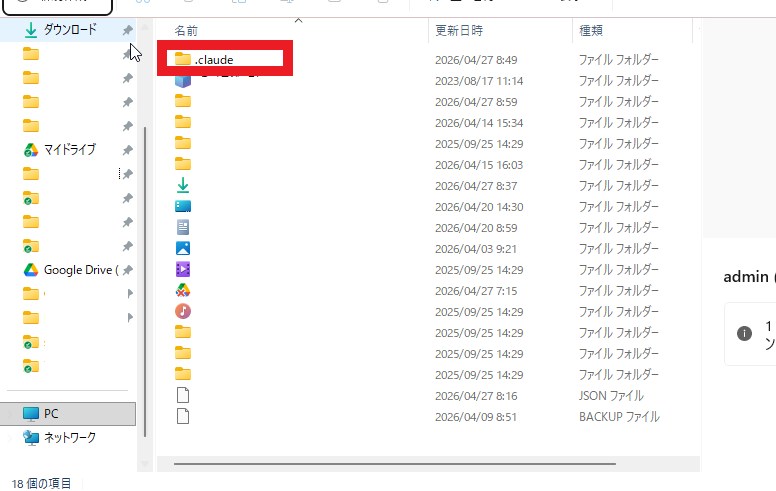The height and width of the screenshot is (491, 776).
Task: Select the Pictures folder icon
Action: pyautogui.click(x=183, y=248)
